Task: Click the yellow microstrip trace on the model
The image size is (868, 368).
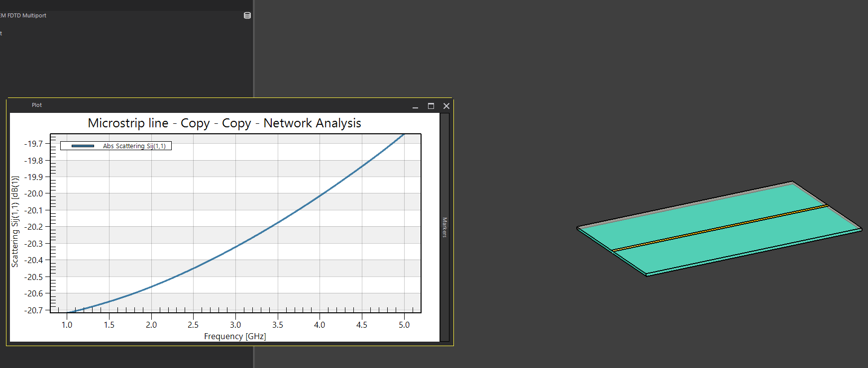Action: [x=720, y=228]
